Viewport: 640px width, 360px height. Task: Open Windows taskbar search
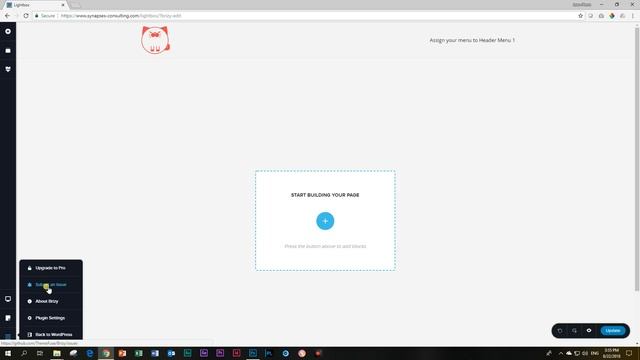point(24,353)
